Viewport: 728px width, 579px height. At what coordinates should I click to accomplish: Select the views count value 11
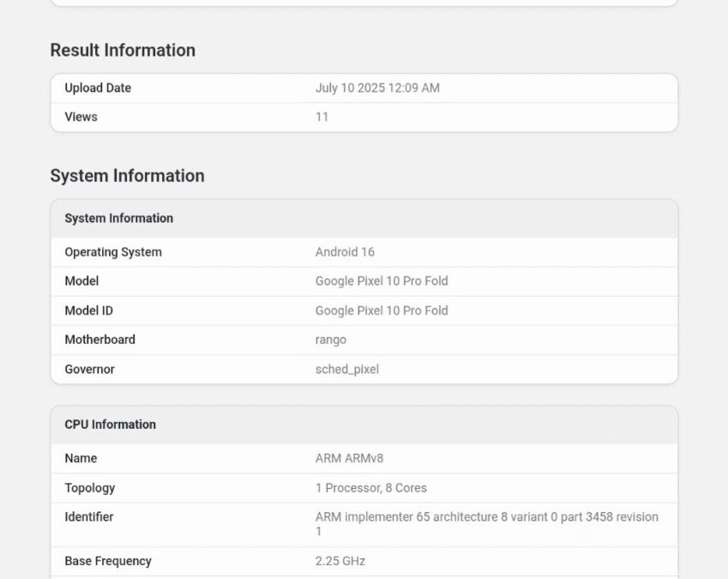point(322,118)
